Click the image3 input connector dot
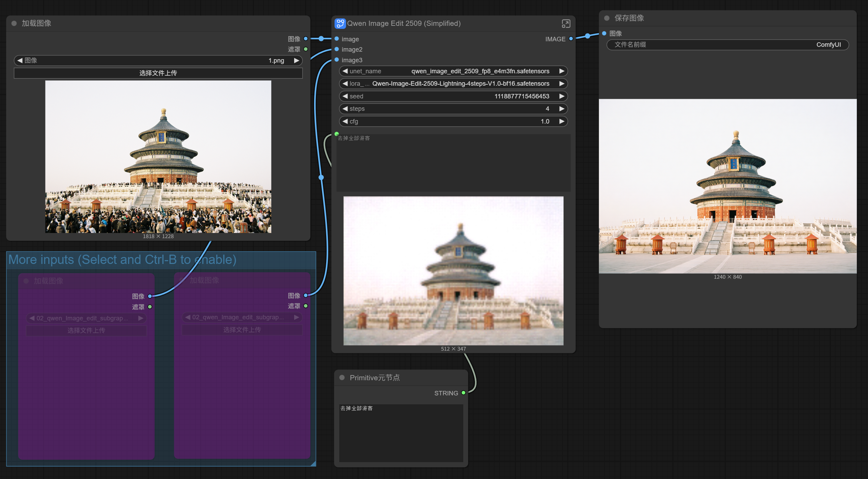Screen dimensions: 868x479 click(337, 60)
